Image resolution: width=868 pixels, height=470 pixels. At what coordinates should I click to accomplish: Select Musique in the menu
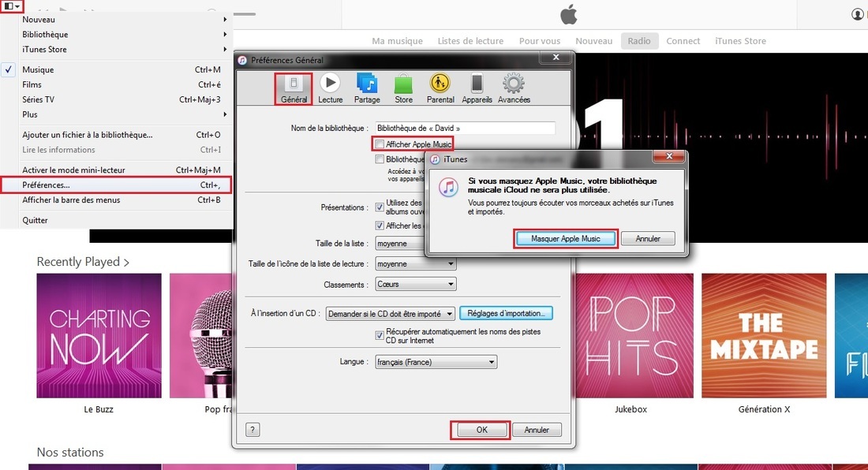tap(116, 69)
